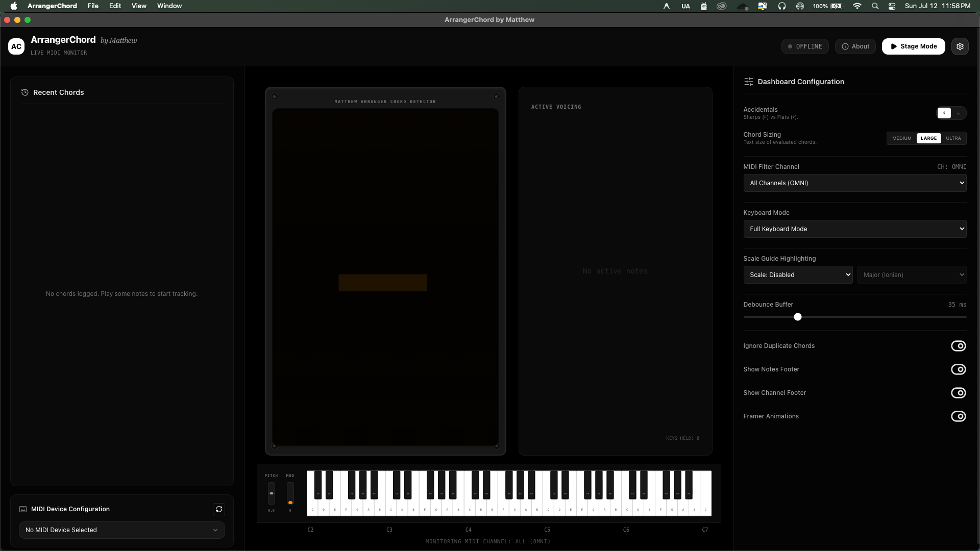980x551 pixels.
Task: Open the File menu
Action: pos(93,6)
